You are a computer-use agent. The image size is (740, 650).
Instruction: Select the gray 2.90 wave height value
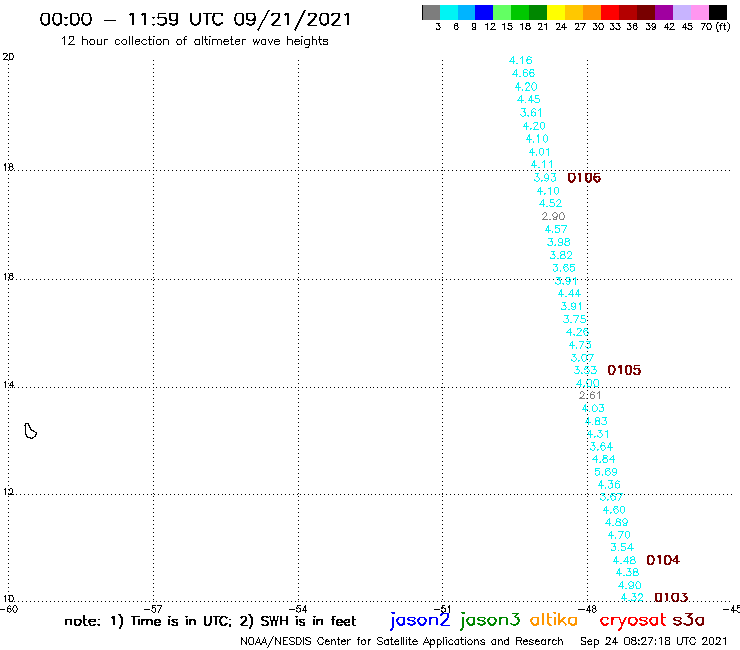pyautogui.click(x=553, y=216)
